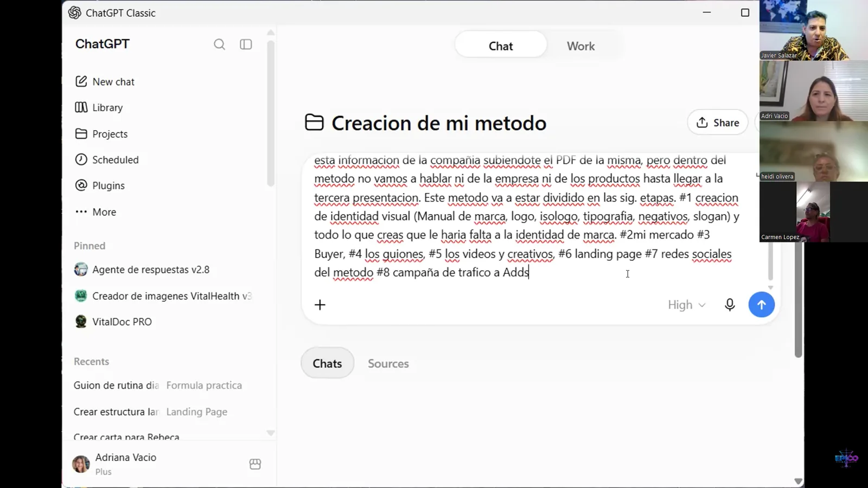Switch to the Work tab

pyautogui.click(x=580, y=46)
